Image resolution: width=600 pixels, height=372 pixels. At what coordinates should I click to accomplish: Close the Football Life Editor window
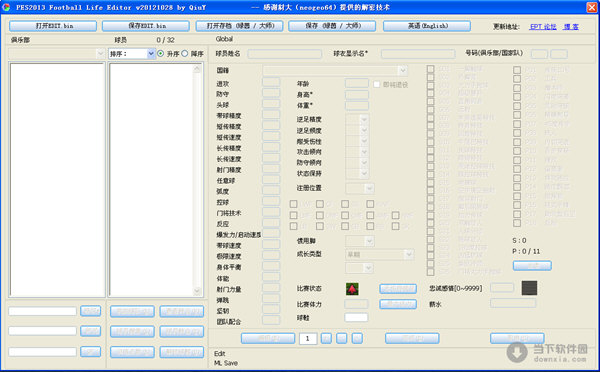(x=592, y=7)
